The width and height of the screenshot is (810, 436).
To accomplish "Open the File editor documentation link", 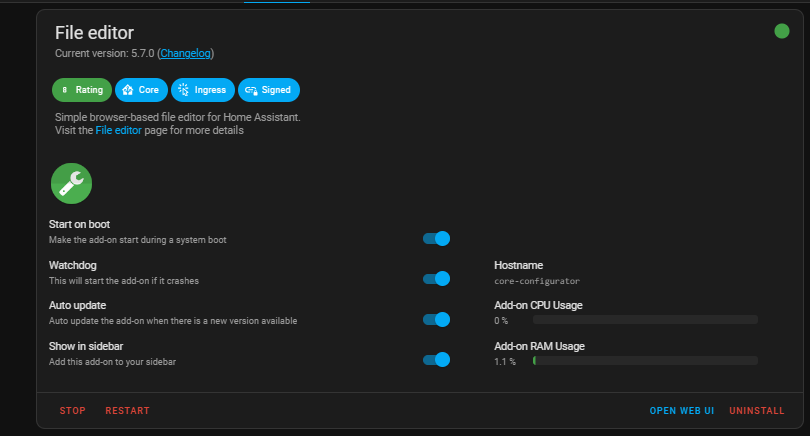I will [x=118, y=130].
